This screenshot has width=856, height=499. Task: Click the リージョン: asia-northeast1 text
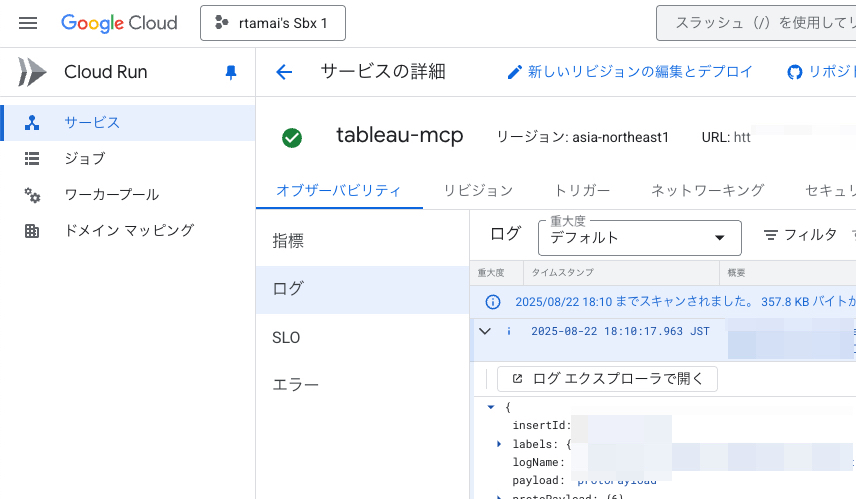[582, 137]
